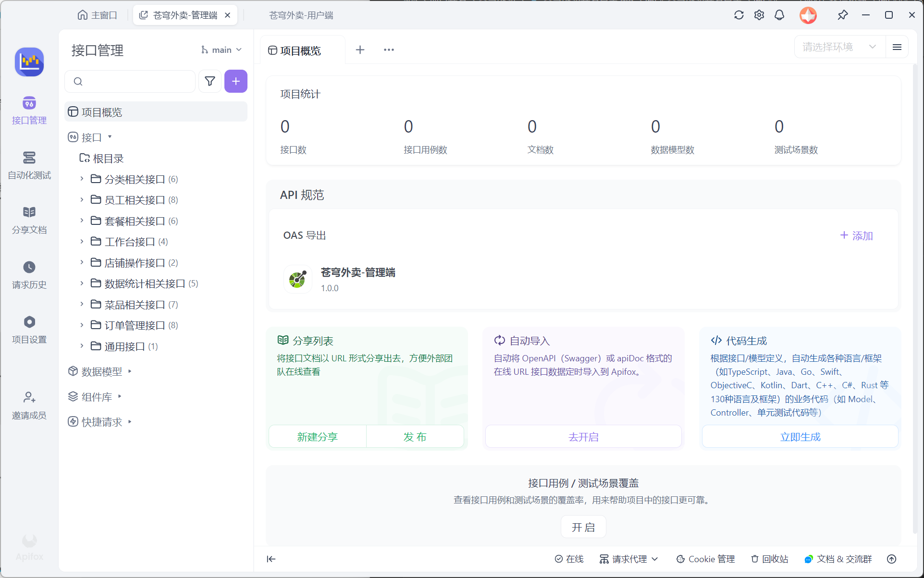924x578 pixels.
Task: Click the 立即生成 button
Action: (800, 437)
